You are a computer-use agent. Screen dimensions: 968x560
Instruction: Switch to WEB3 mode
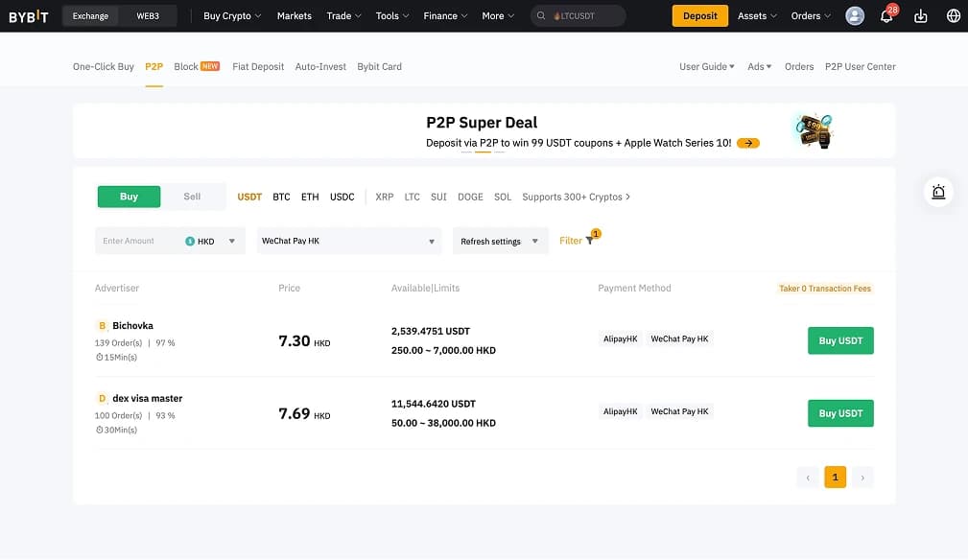pyautogui.click(x=148, y=16)
